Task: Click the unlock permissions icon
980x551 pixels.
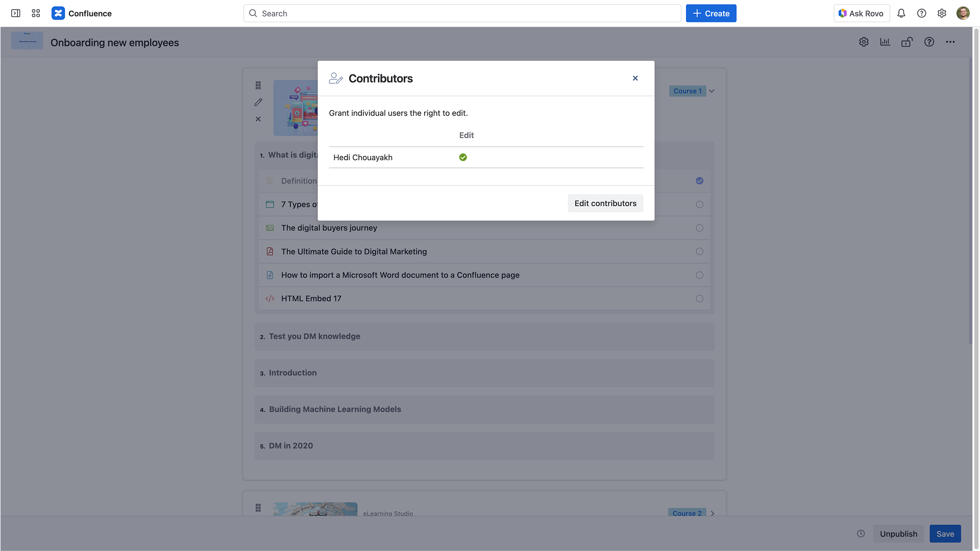Action: pyautogui.click(x=907, y=42)
